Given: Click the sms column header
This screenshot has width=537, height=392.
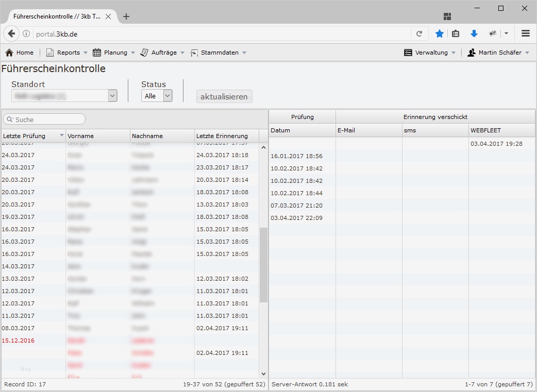Looking at the screenshot, I should [x=435, y=130].
